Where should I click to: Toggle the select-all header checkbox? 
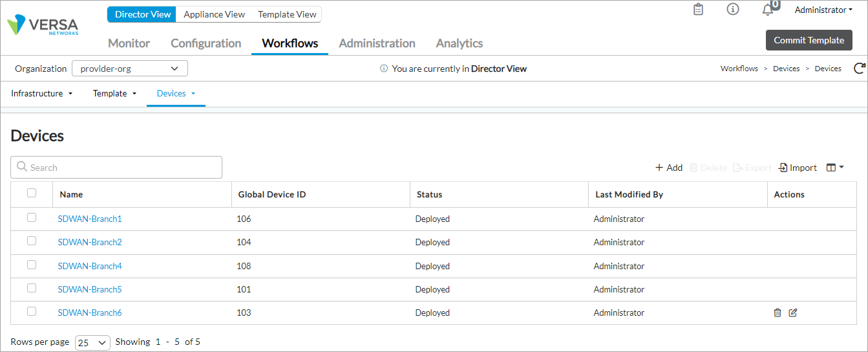click(32, 193)
